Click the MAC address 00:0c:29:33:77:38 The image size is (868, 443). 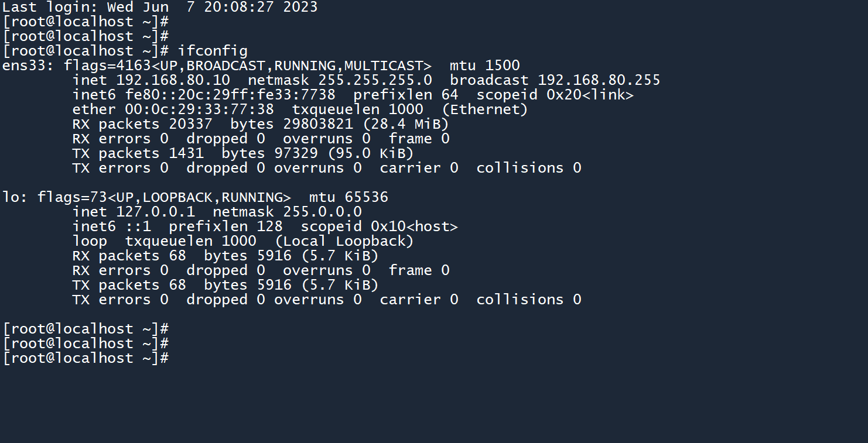coord(199,109)
